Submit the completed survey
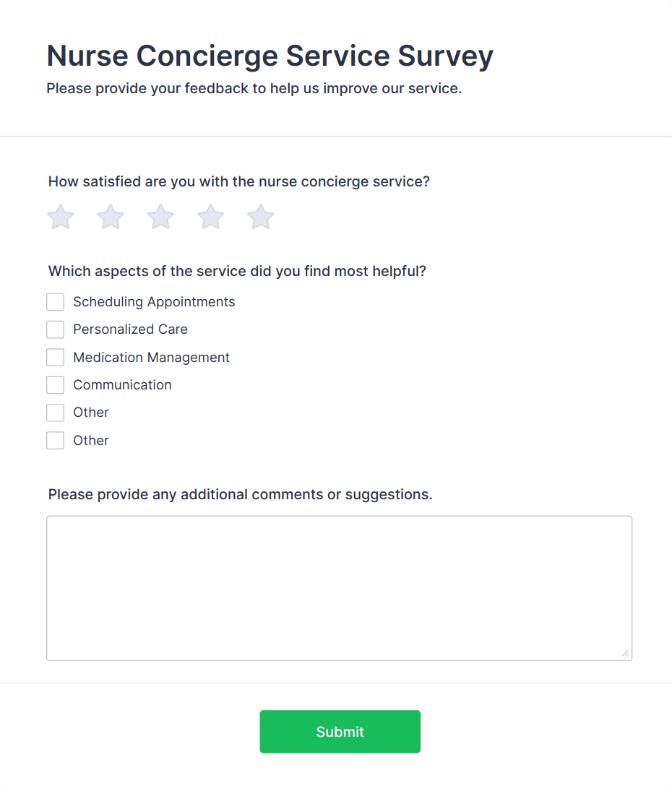This screenshot has height=789, width=672. pyautogui.click(x=340, y=731)
